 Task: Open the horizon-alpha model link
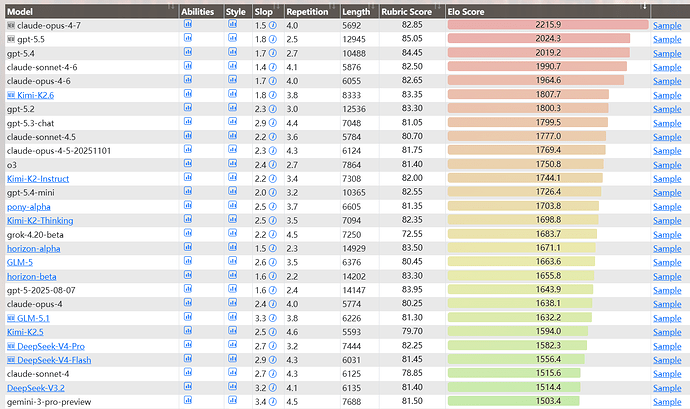33,248
